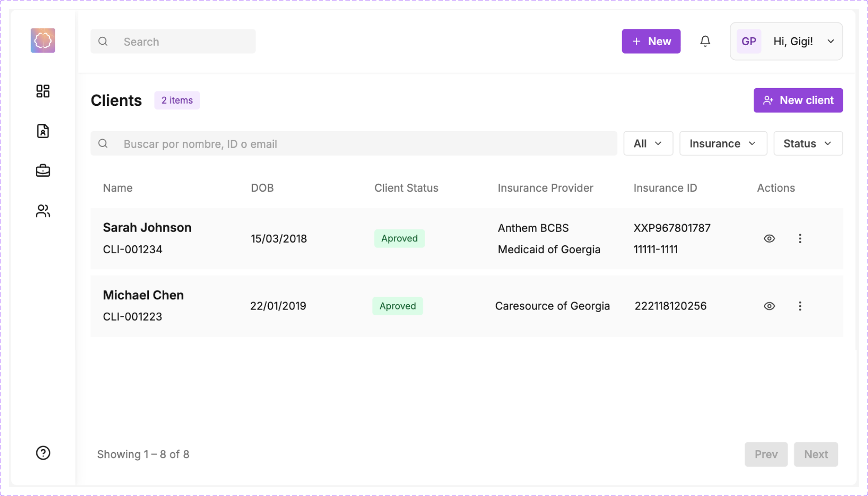Open more options for Michael Chen
The image size is (868, 496).
(x=800, y=306)
